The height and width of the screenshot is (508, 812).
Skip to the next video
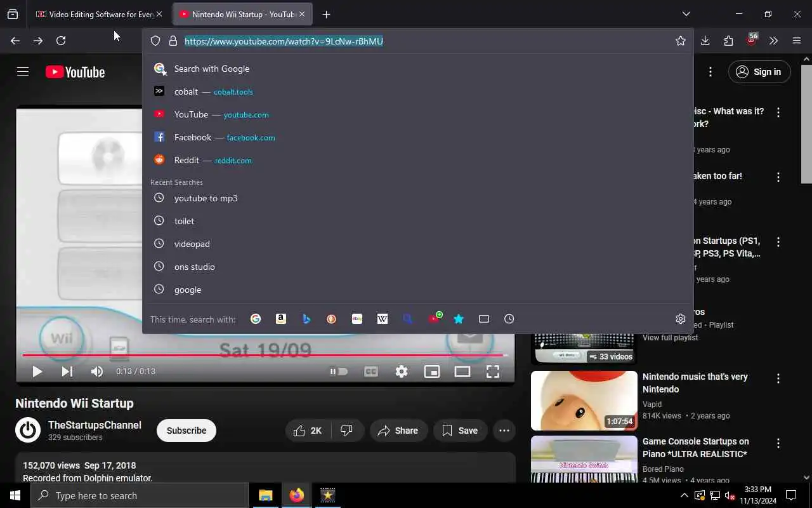(67, 371)
